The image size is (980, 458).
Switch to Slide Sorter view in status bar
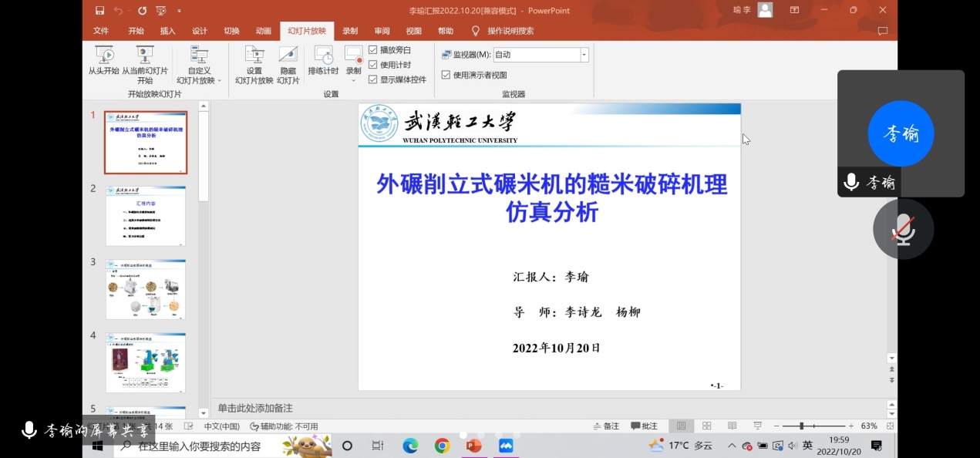pyautogui.click(x=706, y=426)
